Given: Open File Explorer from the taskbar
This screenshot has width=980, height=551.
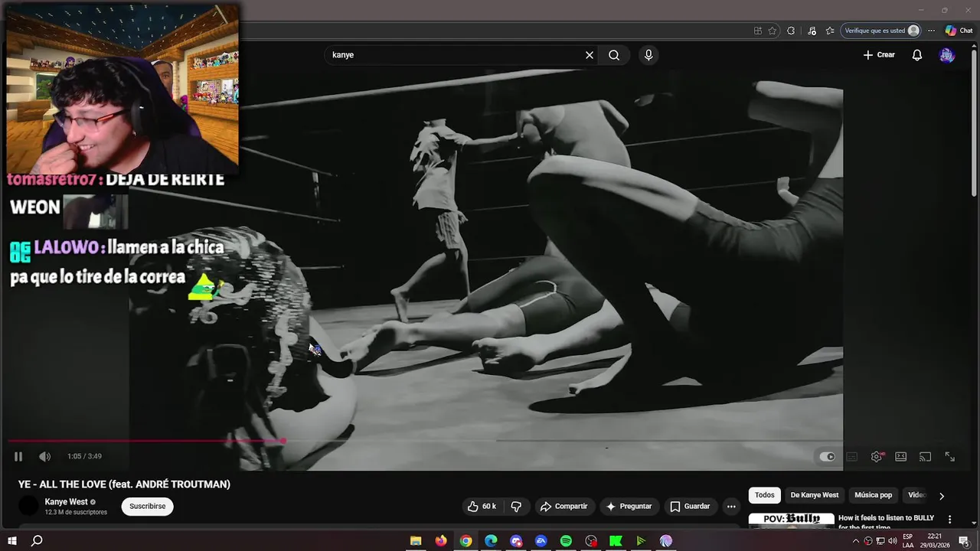Looking at the screenshot, I should point(416,541).
